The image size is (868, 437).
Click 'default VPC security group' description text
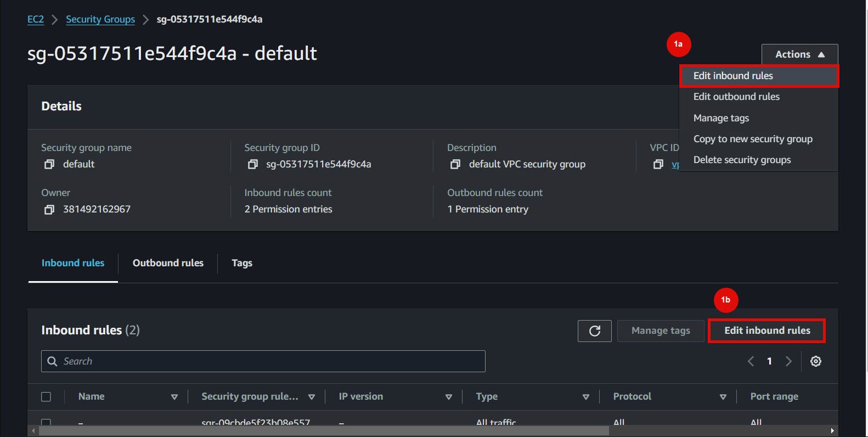pos(527,164)
